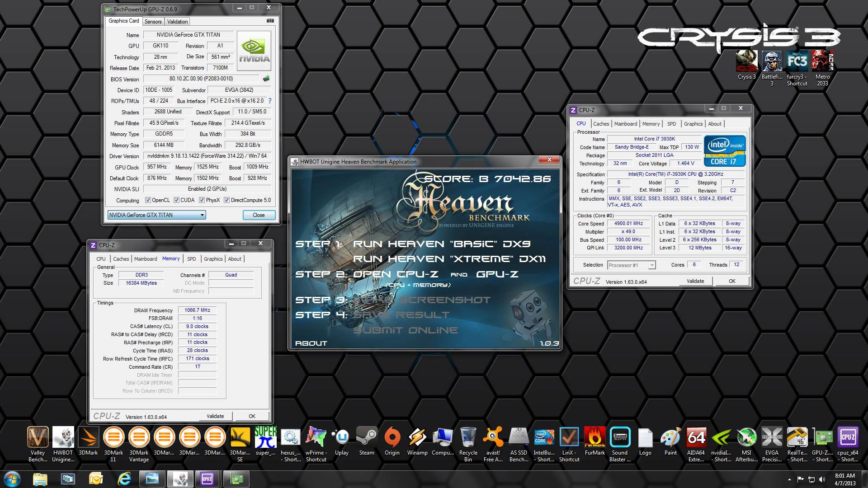This screenshot has height=488, width=868.
Task: Click the Core Speed 4900.01 MHz field
Action: tap(628, 224)
